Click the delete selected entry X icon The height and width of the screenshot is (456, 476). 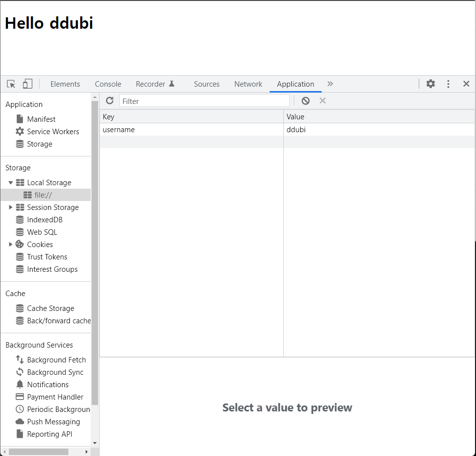pos(322,101)
